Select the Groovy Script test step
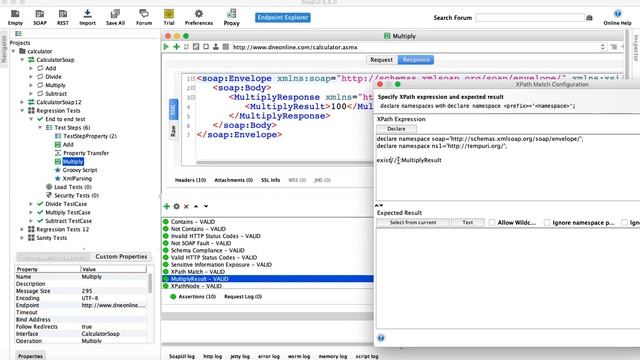640x360 pixels. point(80,170)
